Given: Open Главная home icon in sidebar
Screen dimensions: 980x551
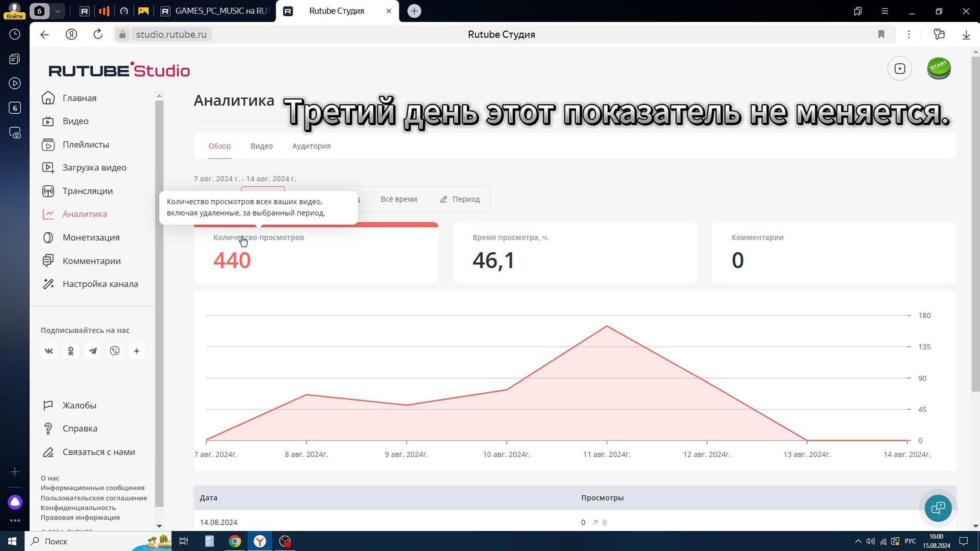Looking at the screenshot, I should [48, 98].
